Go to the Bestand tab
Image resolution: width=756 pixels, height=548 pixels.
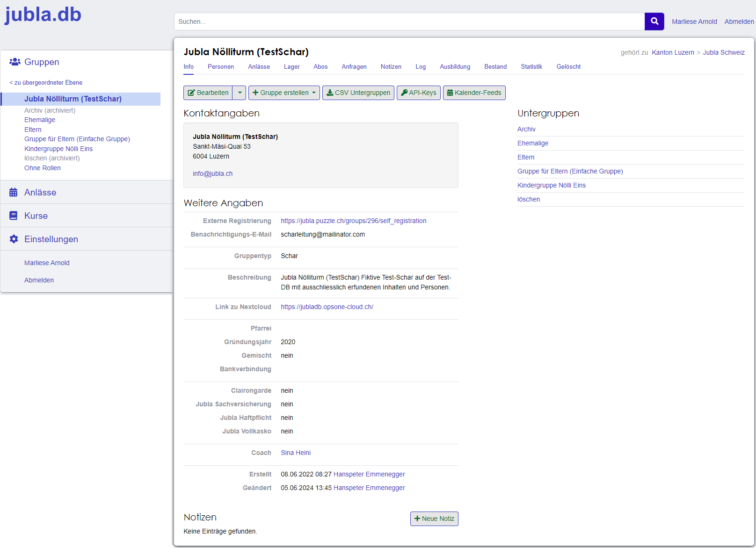495,67
